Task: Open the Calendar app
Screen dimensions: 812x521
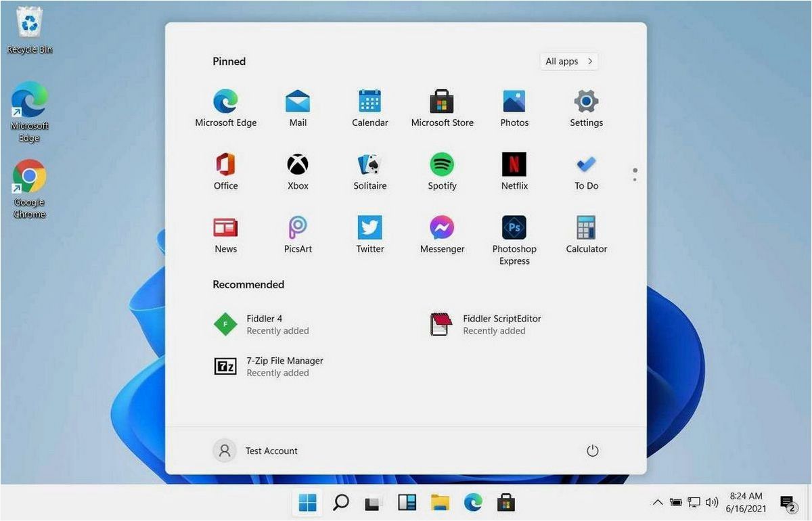Action: 370,108
